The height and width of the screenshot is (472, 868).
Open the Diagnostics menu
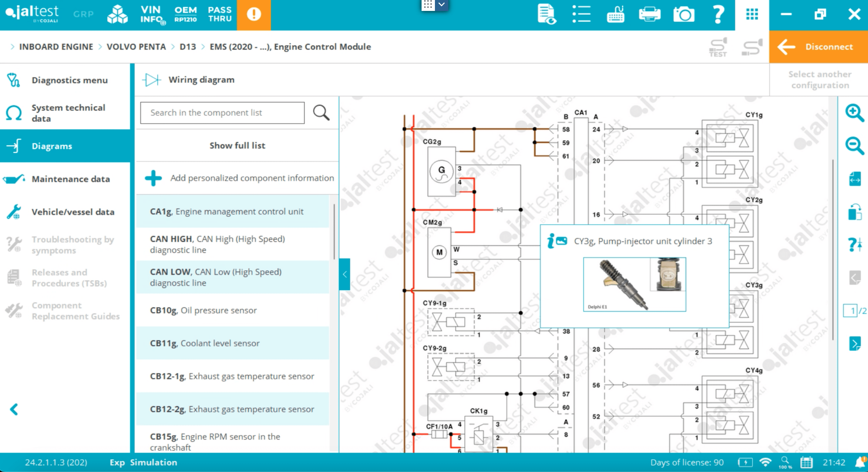pos(69,80)
